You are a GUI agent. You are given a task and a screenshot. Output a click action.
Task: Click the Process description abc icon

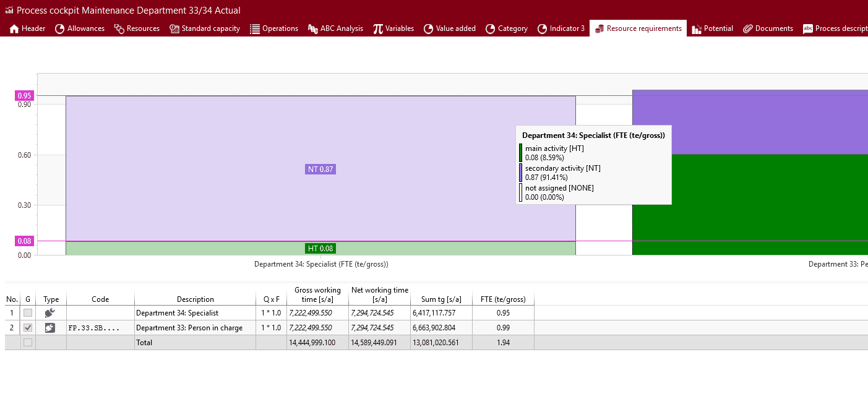807,28
